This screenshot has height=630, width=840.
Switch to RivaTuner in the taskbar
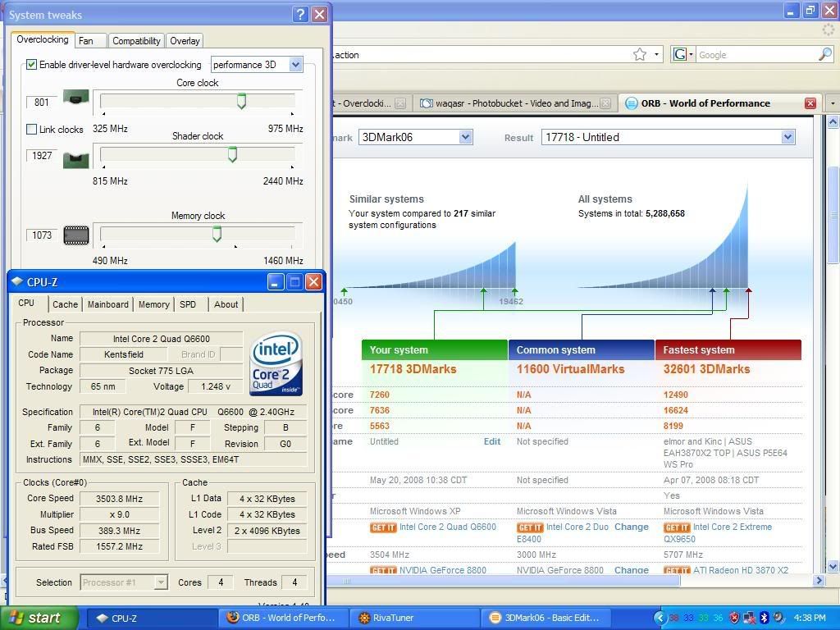tap(415, 619)
